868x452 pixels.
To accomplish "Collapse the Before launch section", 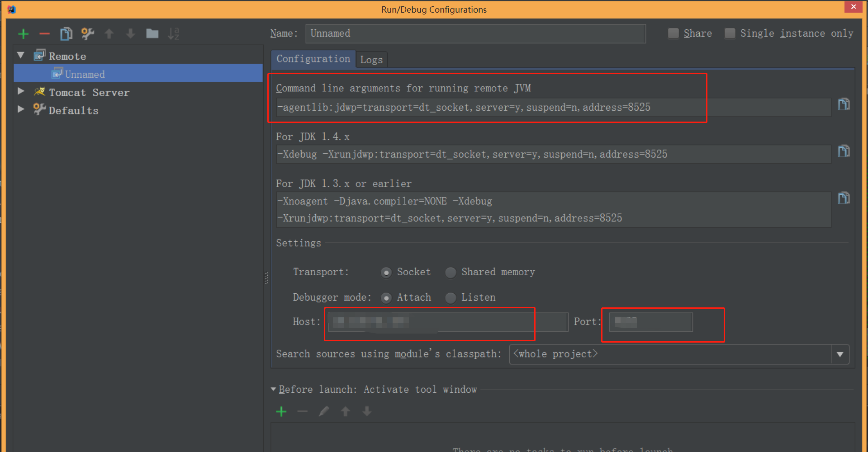I will pyautogui.click(x=273, y=389).
